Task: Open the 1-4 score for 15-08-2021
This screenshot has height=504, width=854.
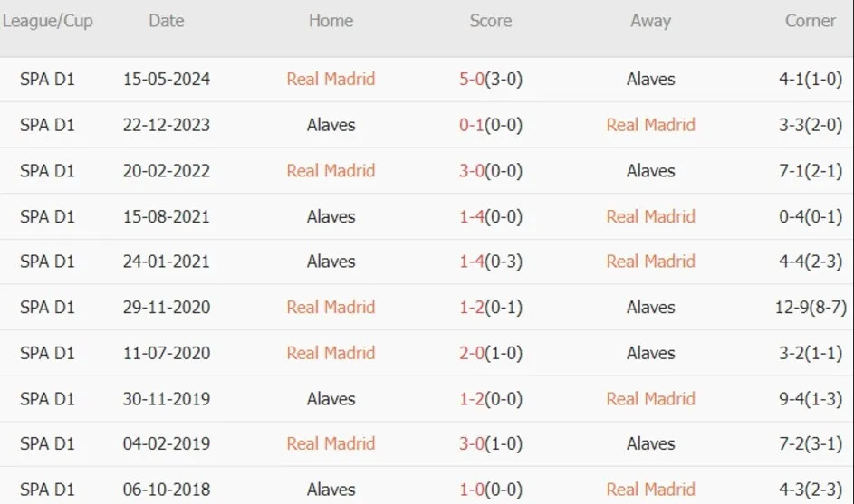Action: (472, 216)
